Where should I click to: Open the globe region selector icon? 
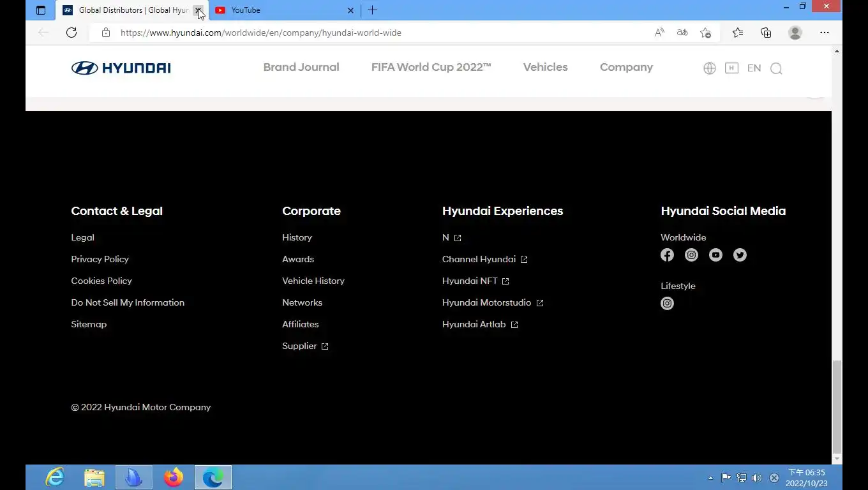point(709,68)
